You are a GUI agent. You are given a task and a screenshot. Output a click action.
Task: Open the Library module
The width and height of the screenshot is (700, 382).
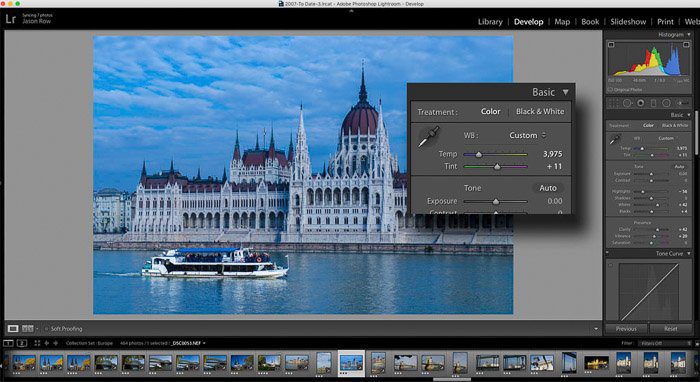(x=490, y=22)
